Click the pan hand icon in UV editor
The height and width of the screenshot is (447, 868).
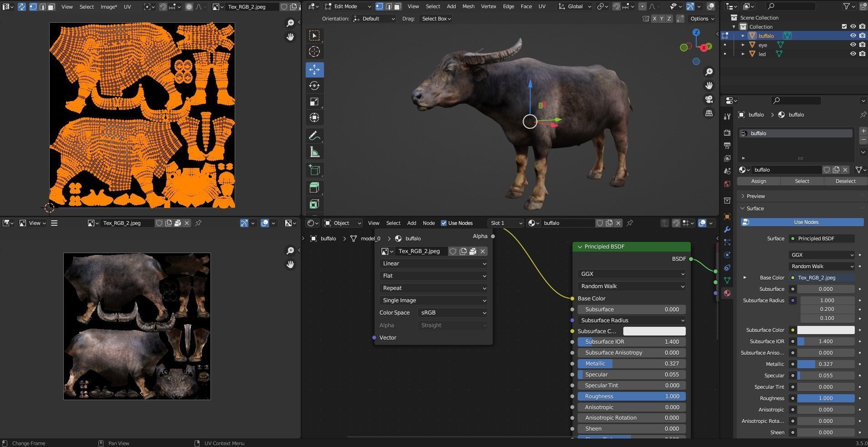point(290,37)
